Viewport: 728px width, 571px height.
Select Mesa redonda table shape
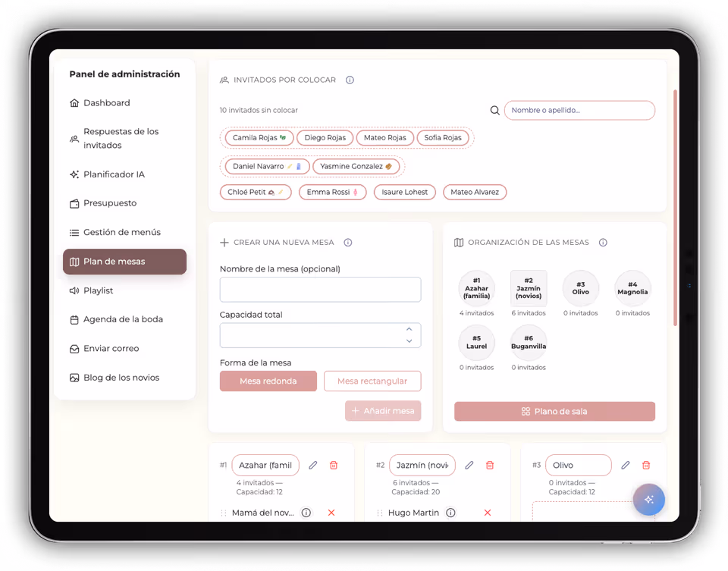pos(268,381)
